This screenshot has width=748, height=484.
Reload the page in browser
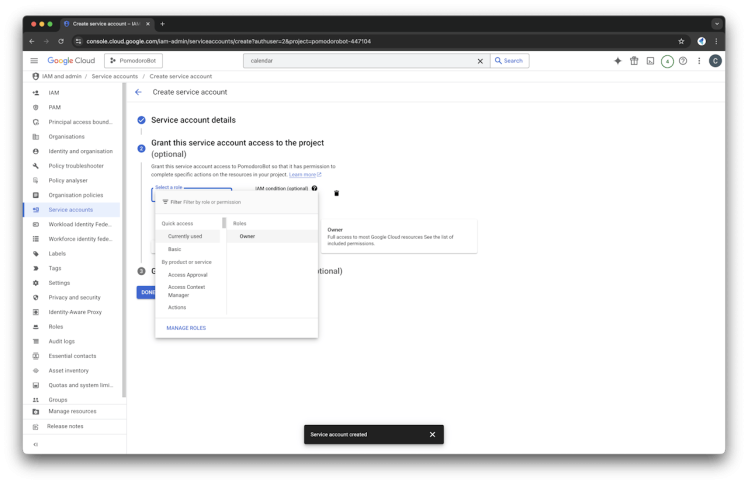point(61,41)
